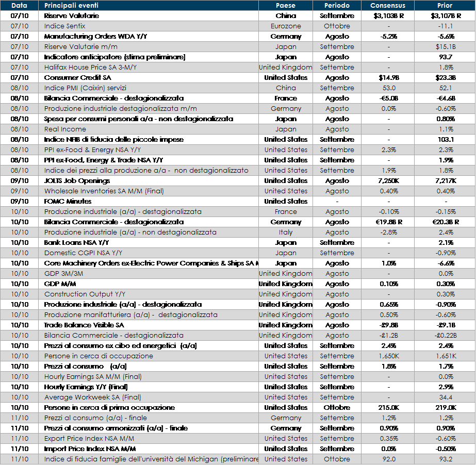The image size is (476, 465).
Task: Select the 1,650K consensus value
Action: click(388, 356)
